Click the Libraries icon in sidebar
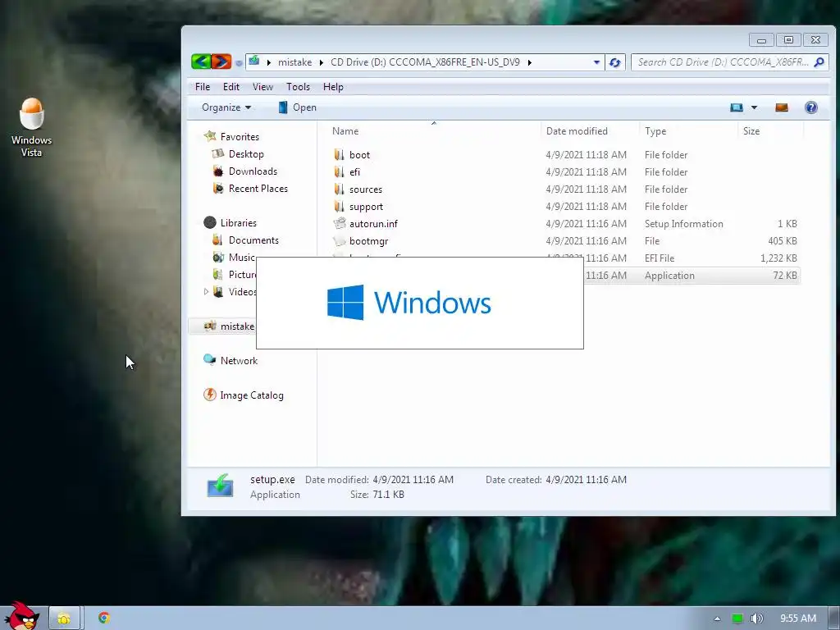This screenshot has width=840, height=630. (210, 222)
